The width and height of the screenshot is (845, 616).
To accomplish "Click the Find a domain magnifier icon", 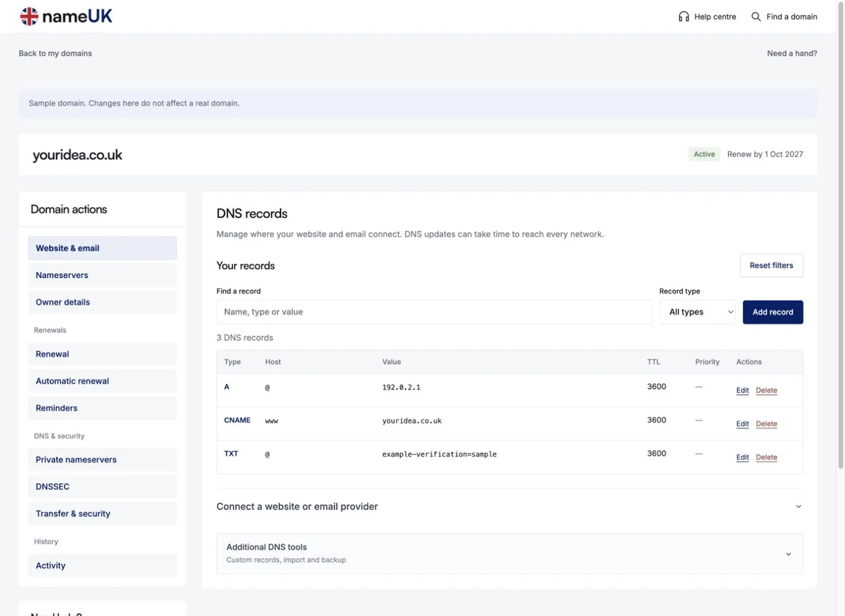I will point(756,16).
